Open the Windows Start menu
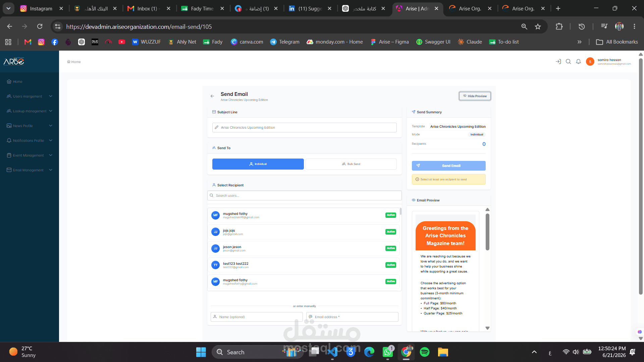The width and height of the screenshot is (644, 362). [x=201, y=352]
